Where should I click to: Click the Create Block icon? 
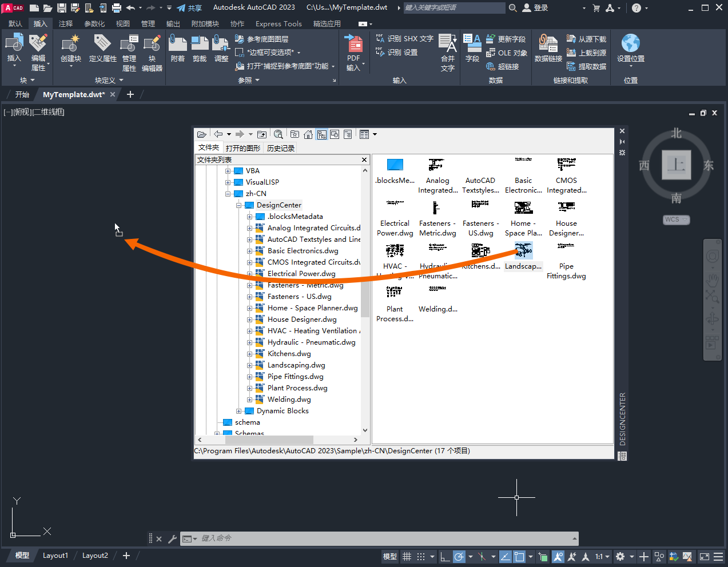(71, 43)
